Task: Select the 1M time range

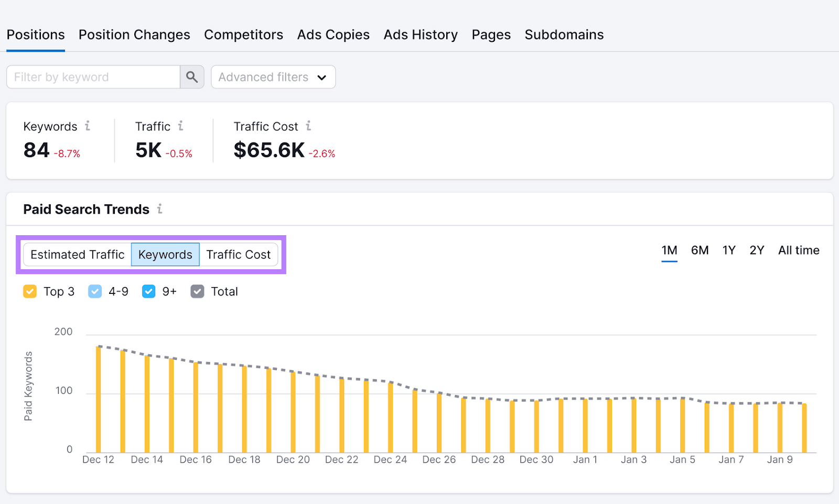Action: [669, 250]
